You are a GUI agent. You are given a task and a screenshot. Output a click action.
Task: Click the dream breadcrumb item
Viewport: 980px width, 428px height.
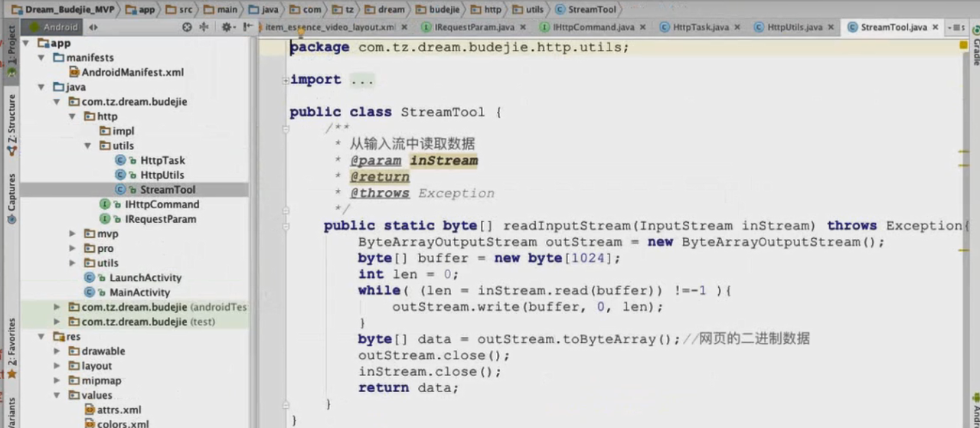coord(385,9)
